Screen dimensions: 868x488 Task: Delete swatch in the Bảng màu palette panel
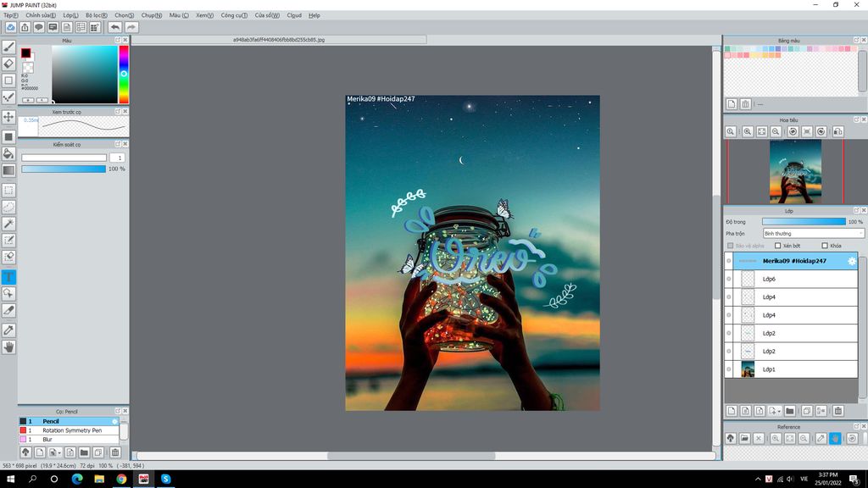pos(746,104)
